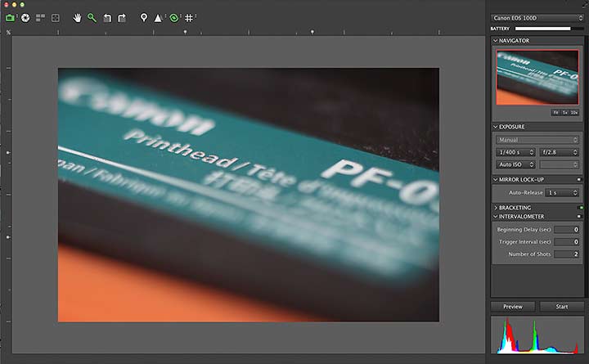
Task: Click the triangle clipping warning icon
Action: 158,18
